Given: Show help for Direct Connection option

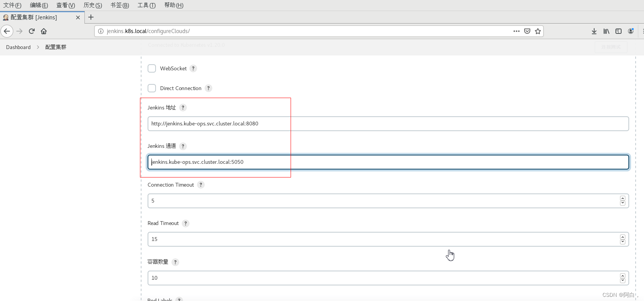Looking at the screenshot, I should [x=208, y=88].
